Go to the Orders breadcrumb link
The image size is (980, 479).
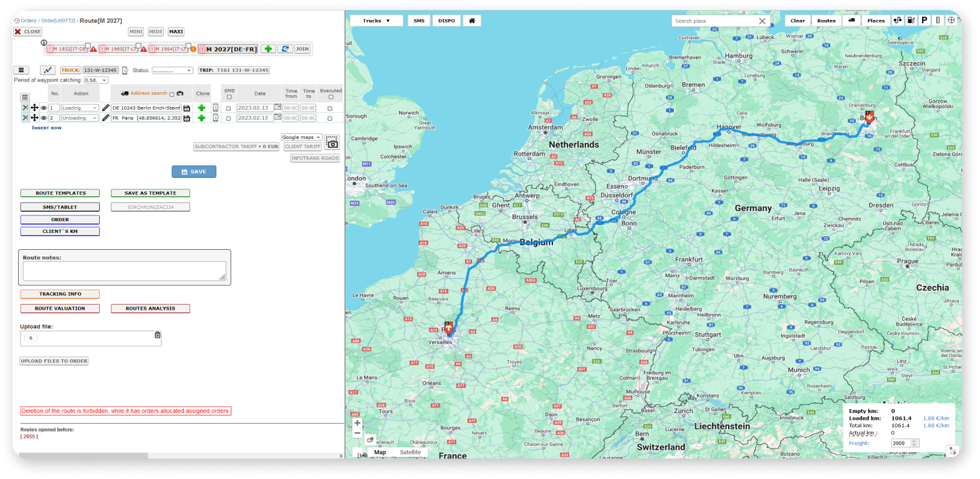[x=29, y=21]
